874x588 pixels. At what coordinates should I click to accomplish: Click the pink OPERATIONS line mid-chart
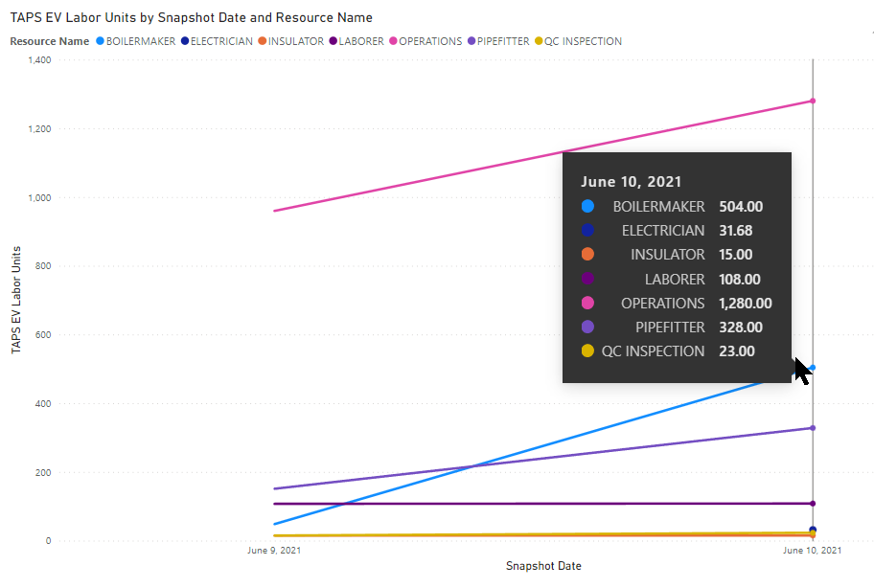tap(479, 170)
